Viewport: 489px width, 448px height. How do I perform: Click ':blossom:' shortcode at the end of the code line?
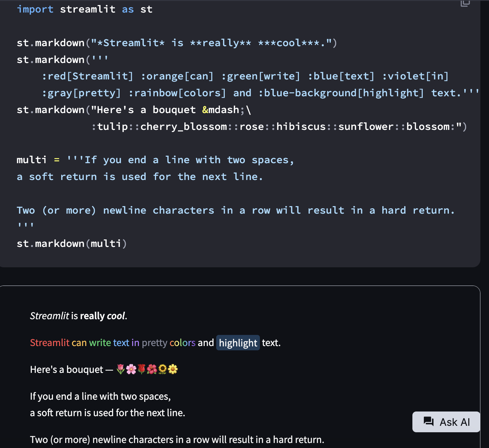click(428, 127)
